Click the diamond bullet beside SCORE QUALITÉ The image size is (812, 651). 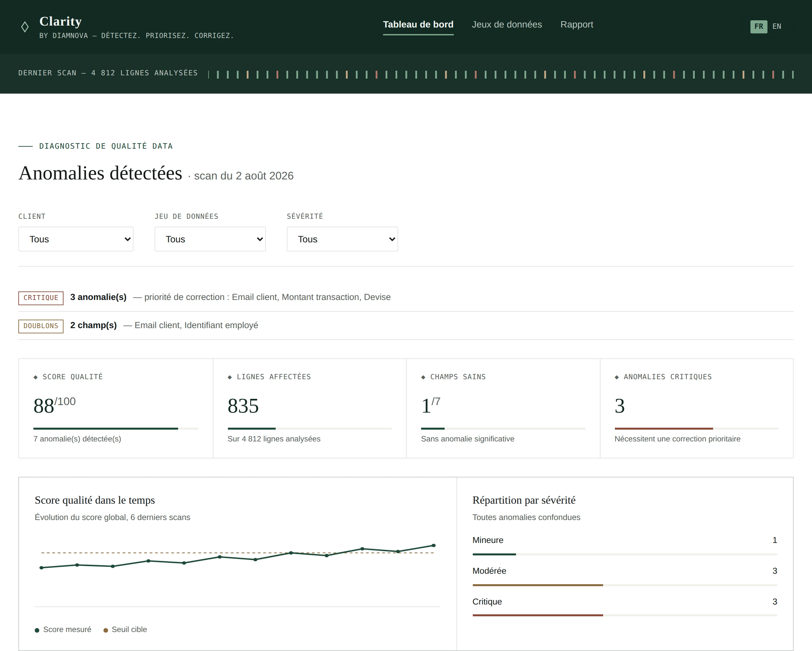coord(35,377)
